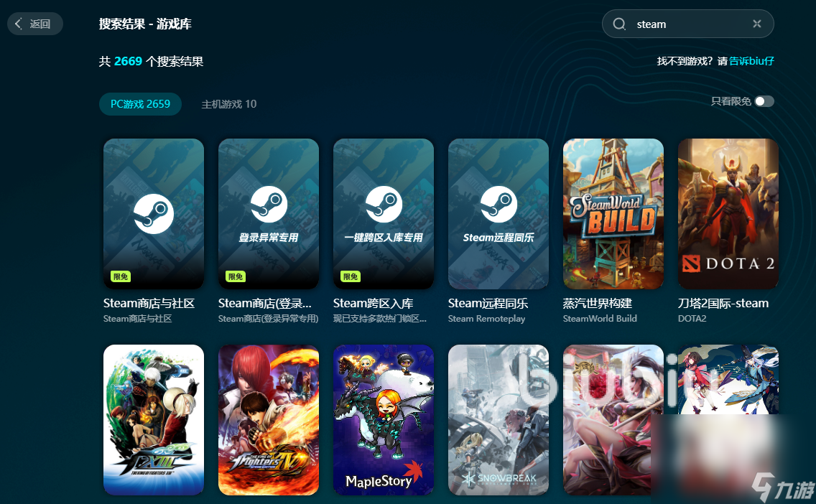Image resolution: width=816 pixels, height=504 pixels.
Task: Click Steam logo on 登录异常专用 card
Action: tap(269, 205)
